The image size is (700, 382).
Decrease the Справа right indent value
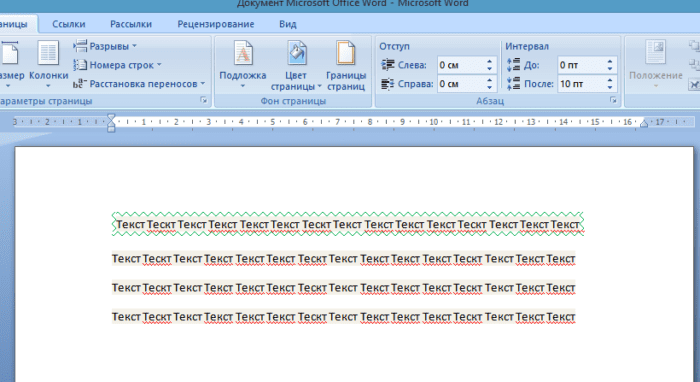point(490,87)
